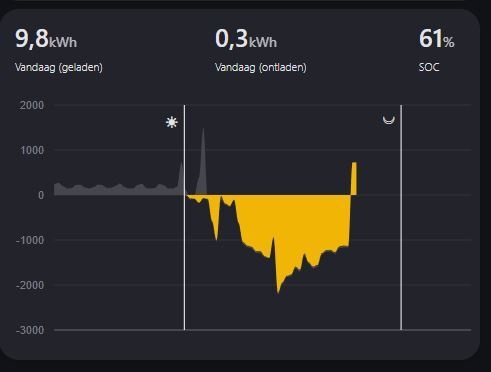Click the 9,8 kWh charged value

pyautogui.click(x=46, y=39)
